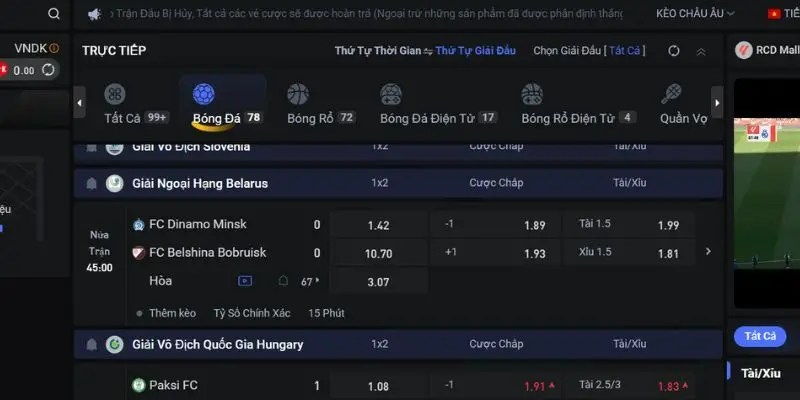Expand more markets arrow for Dinamo Minsk match
The height and width of the screenshot is (400, 800).
[x=708, y=251]
